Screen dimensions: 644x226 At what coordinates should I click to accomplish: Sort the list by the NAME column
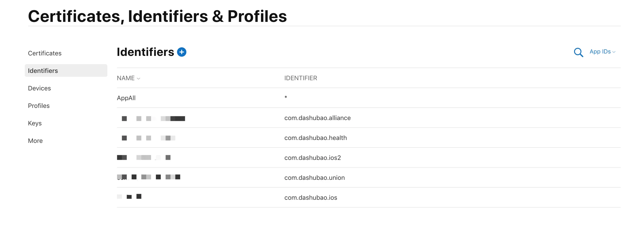click(128, 78)
